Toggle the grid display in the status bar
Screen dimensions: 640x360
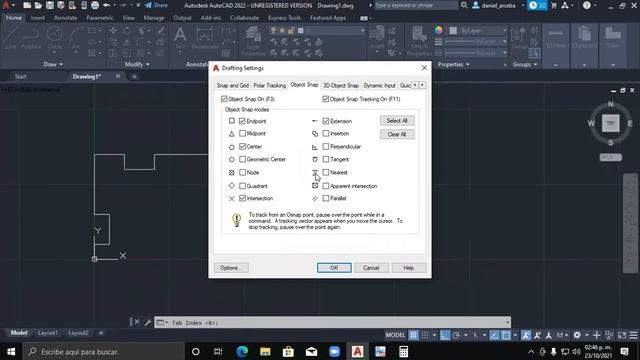tap(413, 335)
